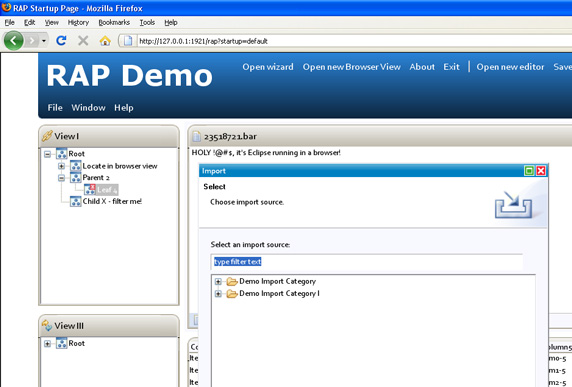Click the View I tab icon
The height and width of the screenshot is (387, 572).
[47, 136]
